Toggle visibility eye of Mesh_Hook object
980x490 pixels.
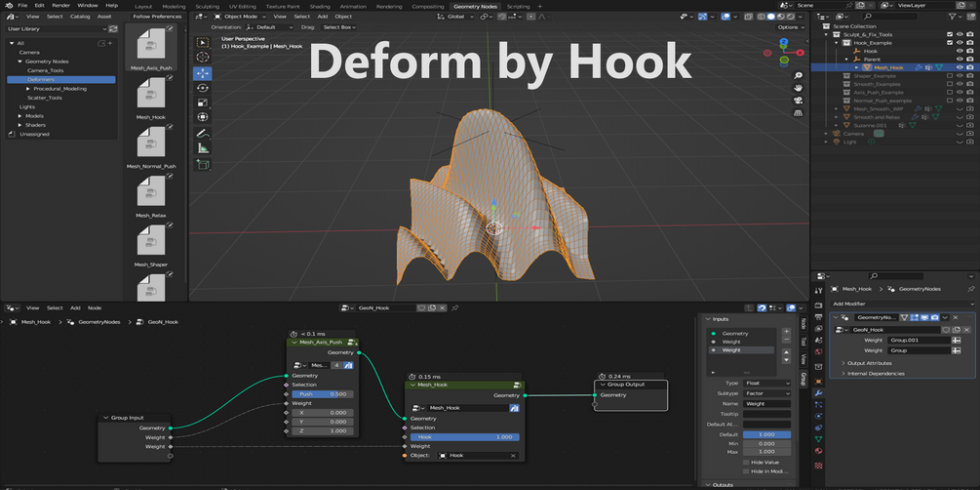pos(960,67)
